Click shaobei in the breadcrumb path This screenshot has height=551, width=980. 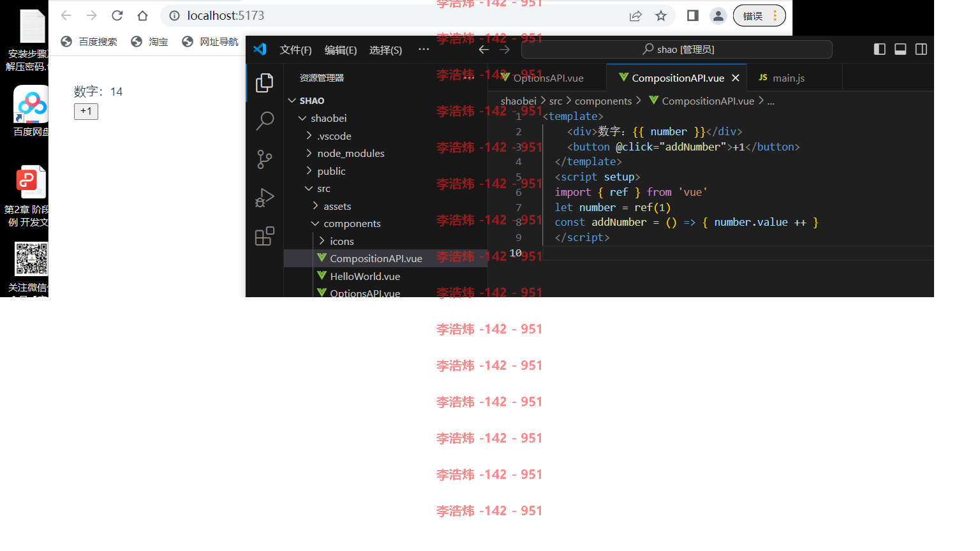coord(518,101)
